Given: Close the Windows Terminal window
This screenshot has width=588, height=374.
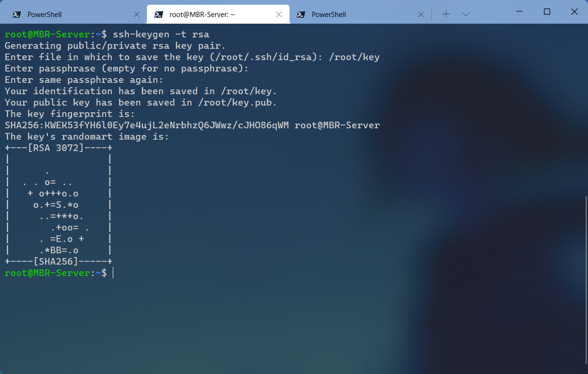Looking at the screenshot, I should click(574, 12).
